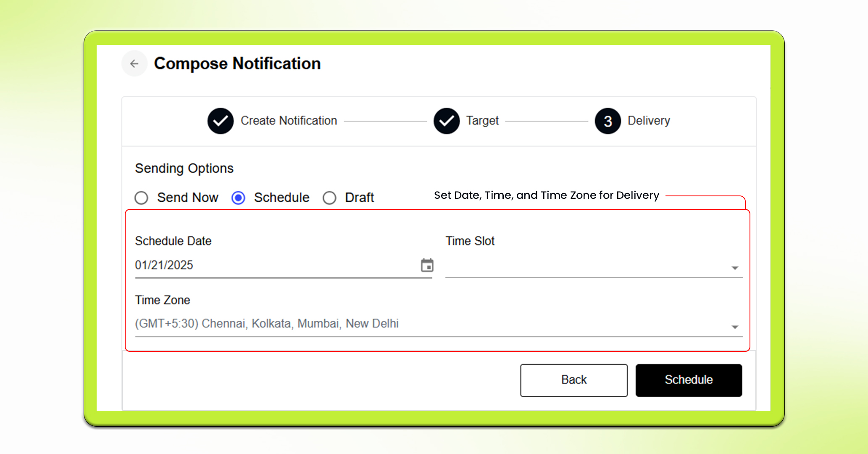Click the Delivery step label

[649, 121]
